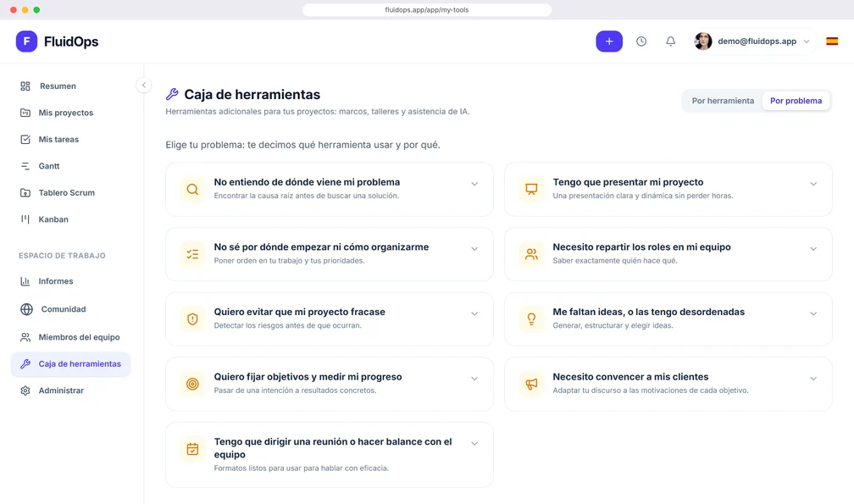Click the Kanban columns icon

(25, 219)
